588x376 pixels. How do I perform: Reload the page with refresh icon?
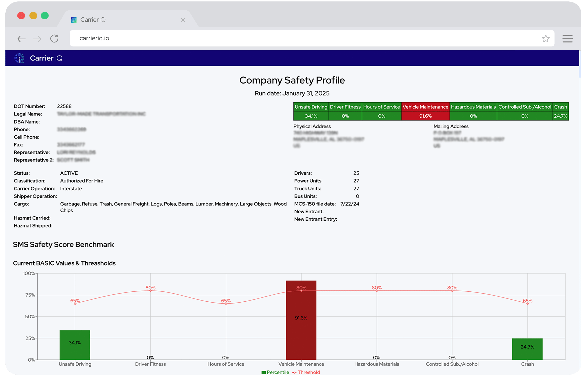54,39
